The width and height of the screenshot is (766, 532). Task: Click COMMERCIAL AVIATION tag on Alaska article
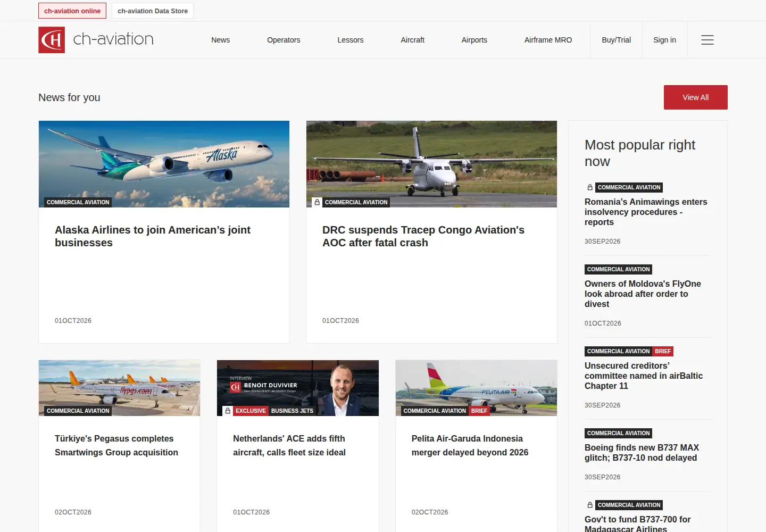pyautogui.click(x=78, y=202)
